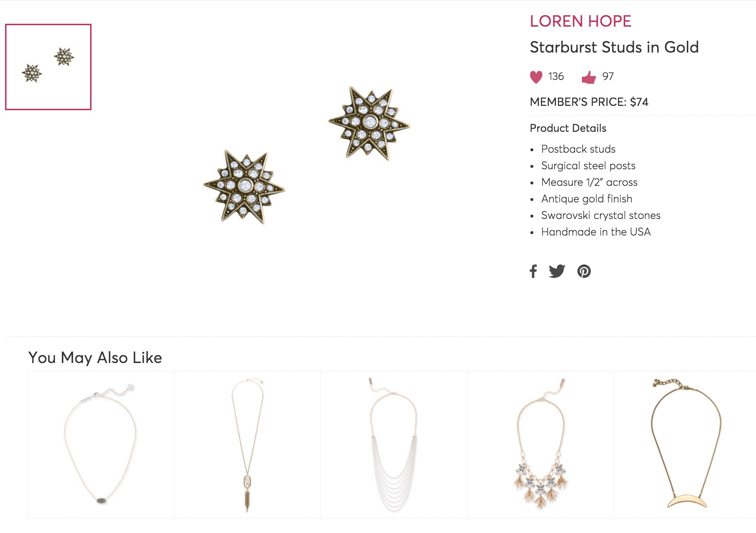The width and height of the screenshot is (756, 533).
Task: Click the Swarovski crystal stones detail
Action: [601, 215]
